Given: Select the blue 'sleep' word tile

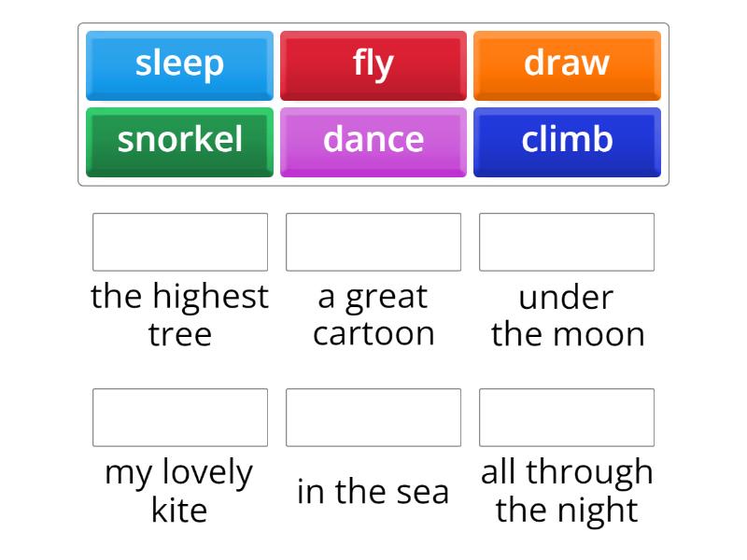Looking at the screenshot, I should pos(178,63).
